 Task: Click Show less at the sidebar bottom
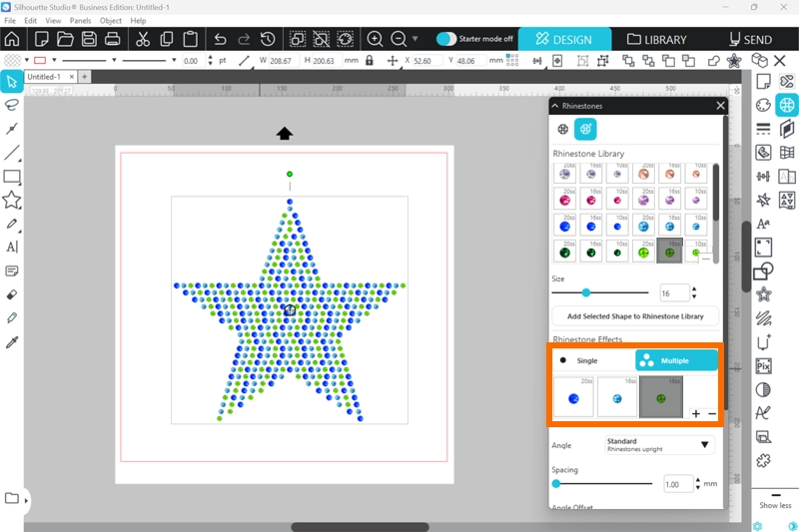coord(775,506)
